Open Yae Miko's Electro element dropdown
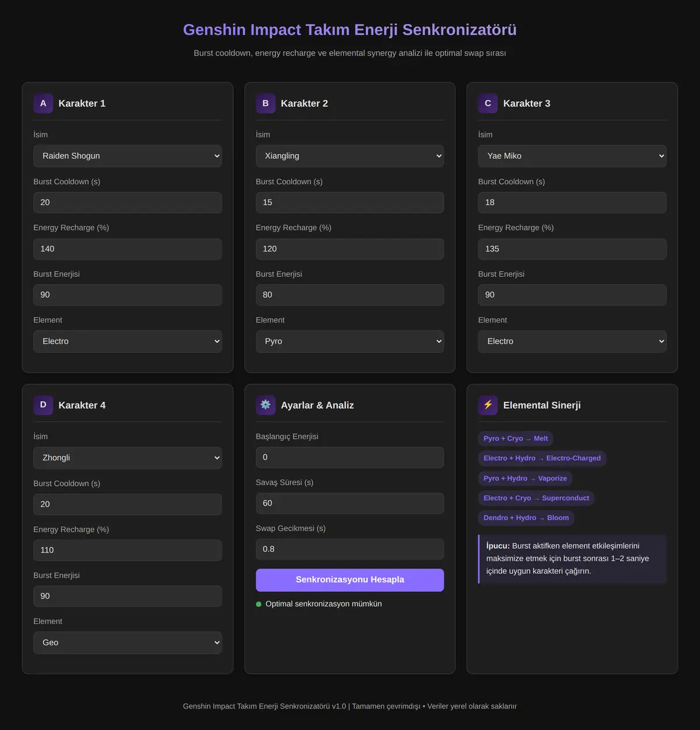This screenshot has width=700, height=730. (x=572, y=341)
